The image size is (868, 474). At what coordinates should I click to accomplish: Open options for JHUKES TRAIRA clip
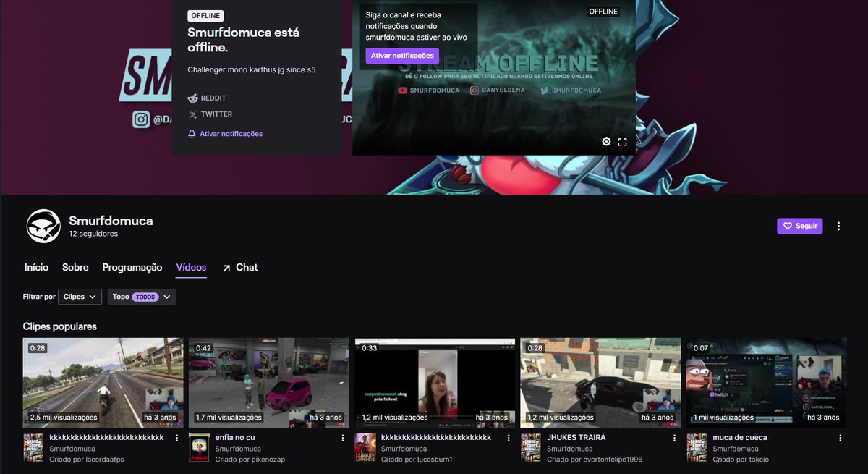(x=674, y=438)
